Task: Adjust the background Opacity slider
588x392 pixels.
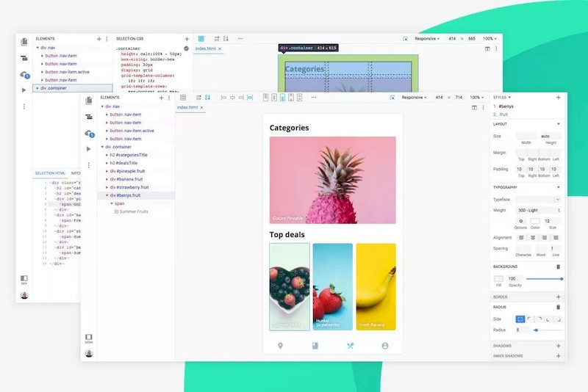Action: click(544, 279)
